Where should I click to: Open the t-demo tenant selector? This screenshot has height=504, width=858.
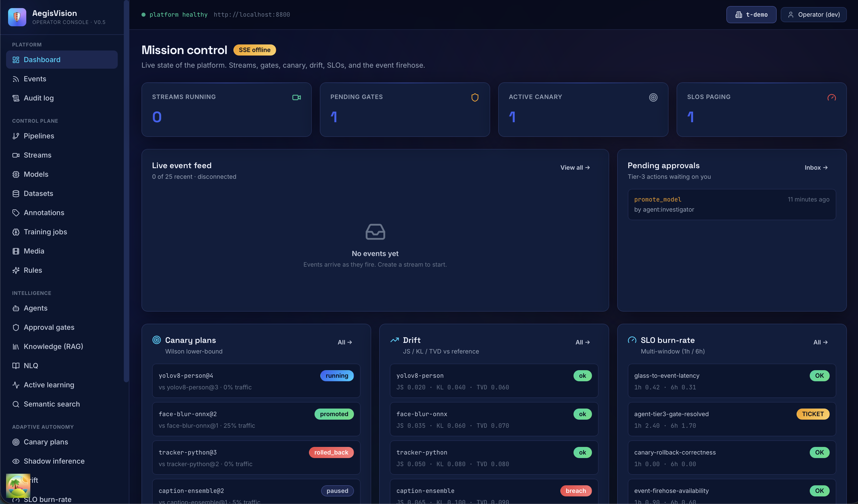click(751, 15)
